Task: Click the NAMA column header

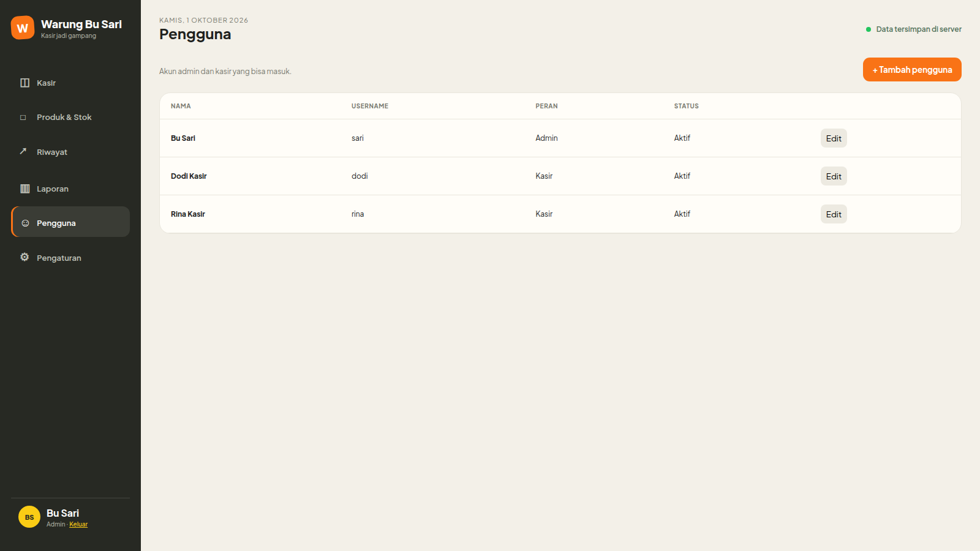Action: (181, 106)
